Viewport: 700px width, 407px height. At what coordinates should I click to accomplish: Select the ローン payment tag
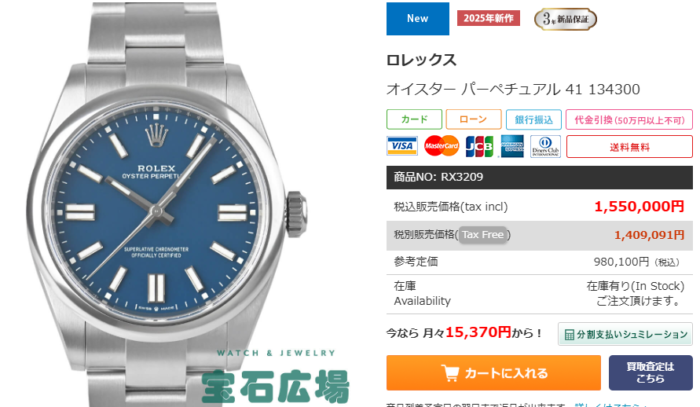(473, 120)
